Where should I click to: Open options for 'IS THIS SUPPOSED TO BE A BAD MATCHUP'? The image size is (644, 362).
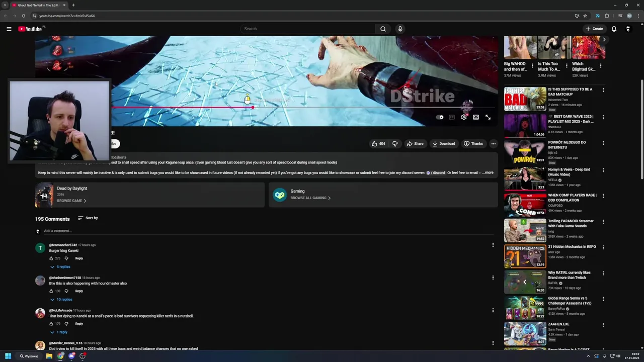point(603,90)
